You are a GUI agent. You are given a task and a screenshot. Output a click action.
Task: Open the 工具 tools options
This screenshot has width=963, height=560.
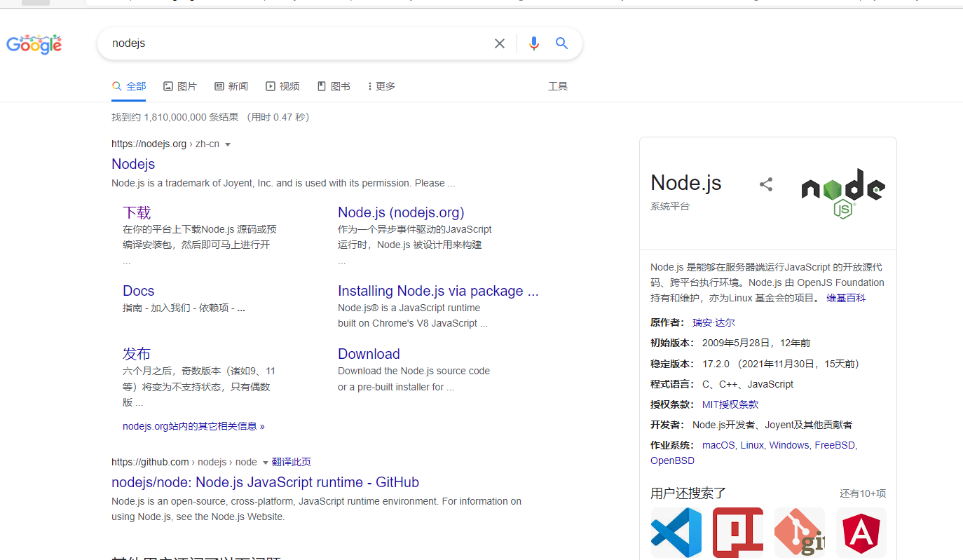tap(558, 86)
